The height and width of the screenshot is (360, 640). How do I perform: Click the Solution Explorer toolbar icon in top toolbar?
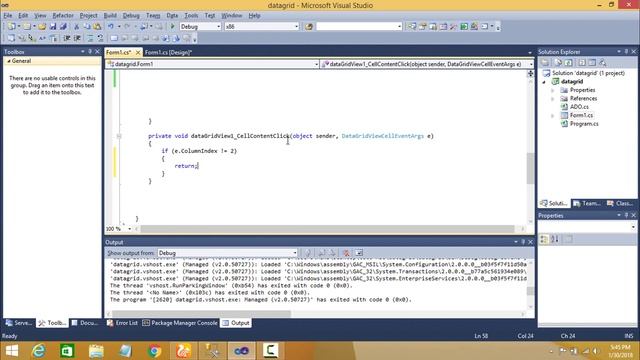[x=412, y=27]
